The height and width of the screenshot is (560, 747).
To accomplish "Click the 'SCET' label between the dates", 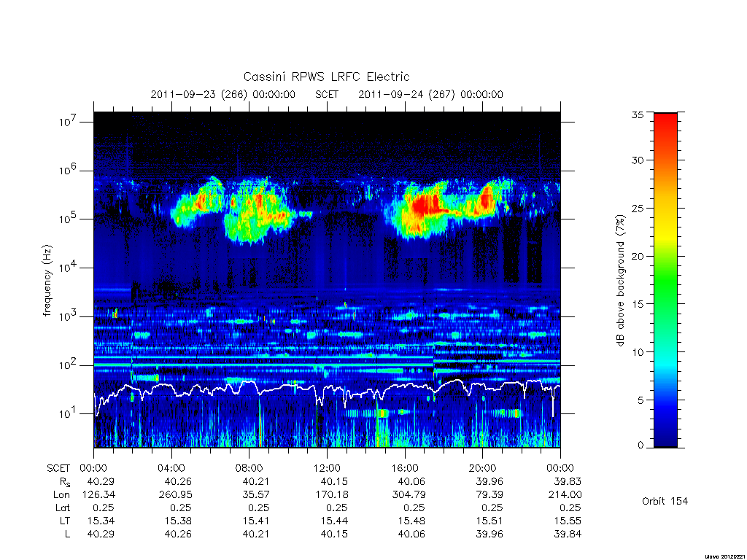I will [327, 94].
